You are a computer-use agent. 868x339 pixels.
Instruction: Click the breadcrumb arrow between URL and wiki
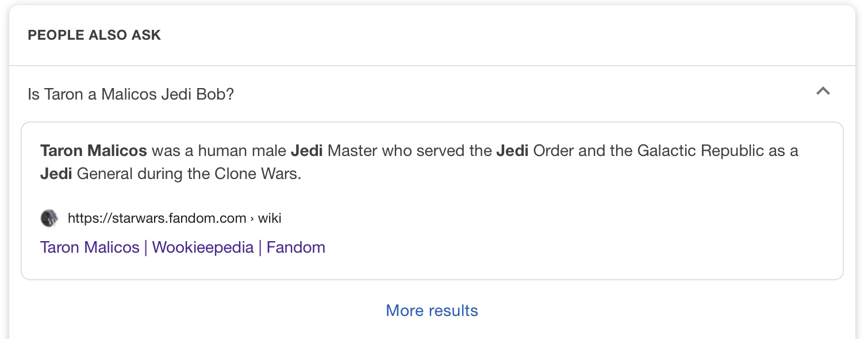252,219
